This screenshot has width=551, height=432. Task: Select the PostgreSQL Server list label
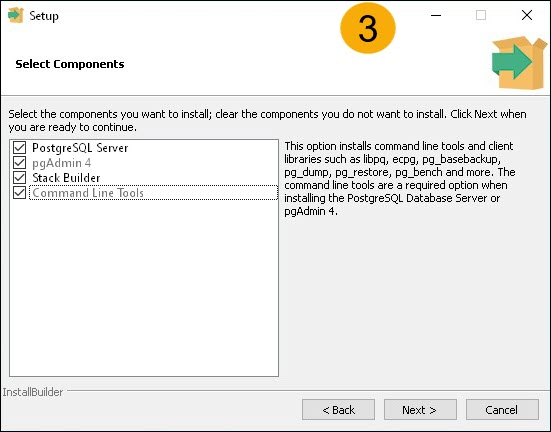coord(80,148)
